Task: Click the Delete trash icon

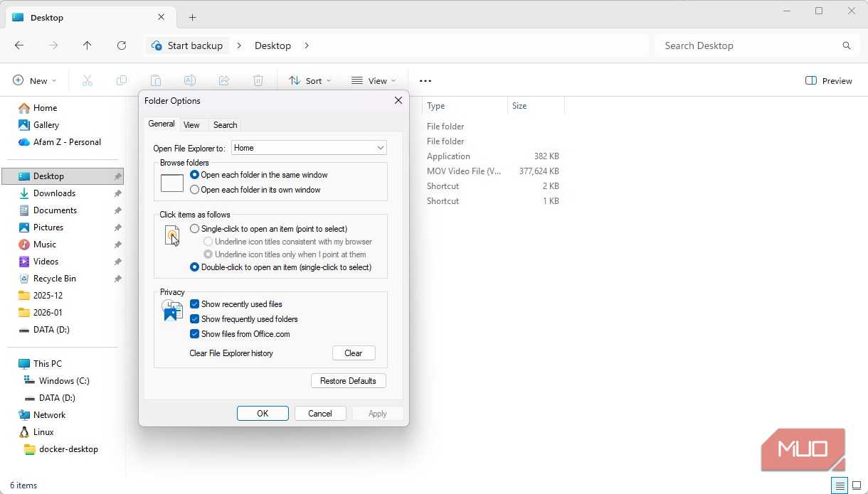Action: click(x=258, y=81)
